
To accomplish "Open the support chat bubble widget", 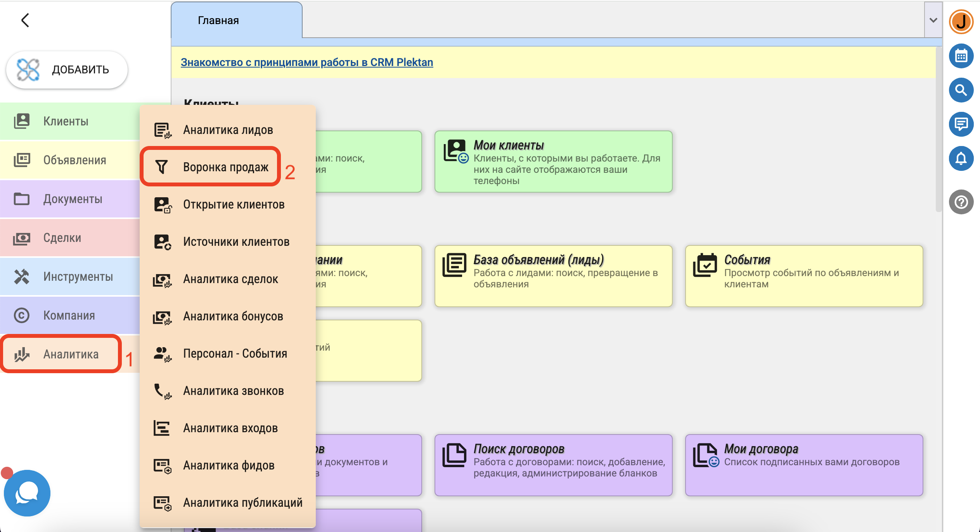I will tap(27, 493).
